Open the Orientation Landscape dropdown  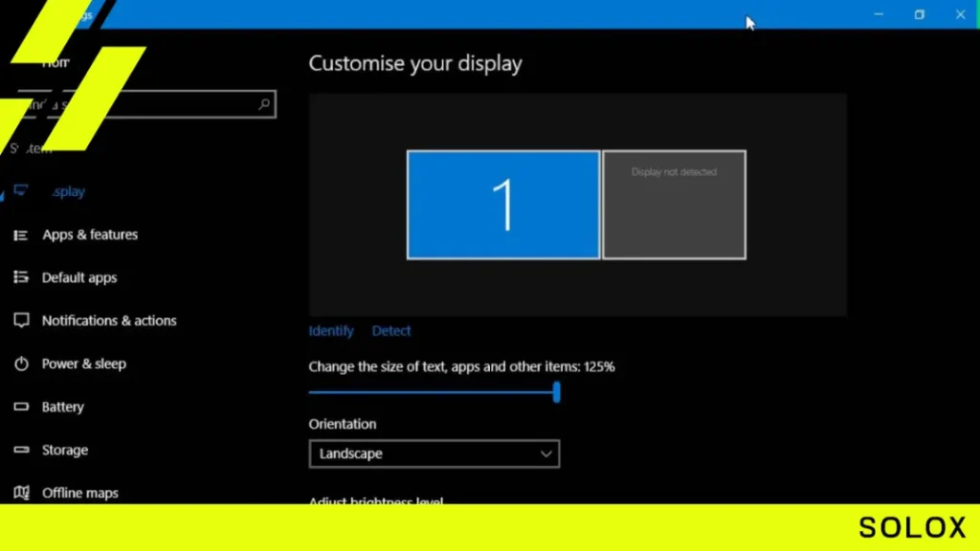434,453
